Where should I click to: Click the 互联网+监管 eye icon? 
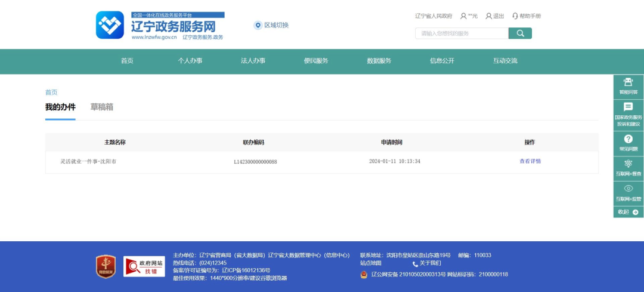tap(628, 192)
